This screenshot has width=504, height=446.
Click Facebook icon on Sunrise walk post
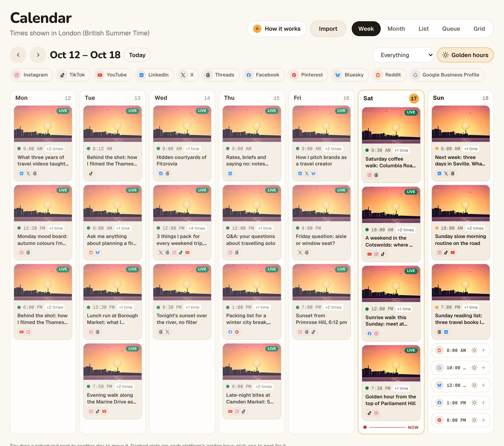[369, 334]
